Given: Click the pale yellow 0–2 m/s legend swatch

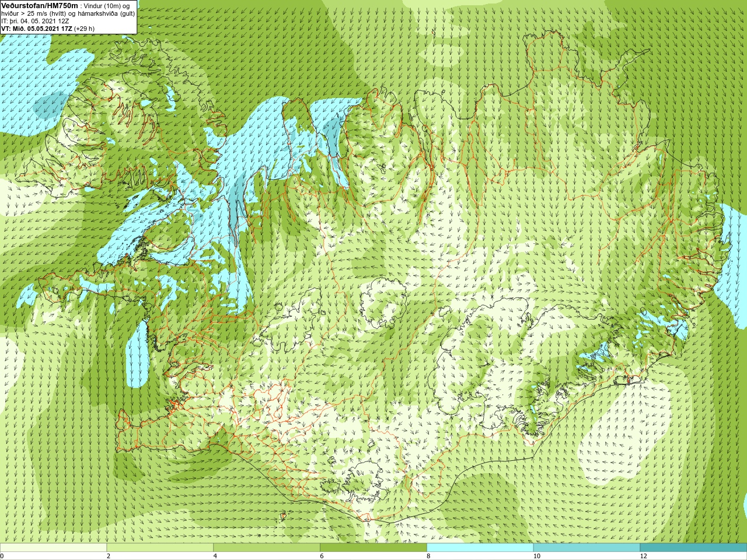Looking at the screenshot, I should pos(53,548).
